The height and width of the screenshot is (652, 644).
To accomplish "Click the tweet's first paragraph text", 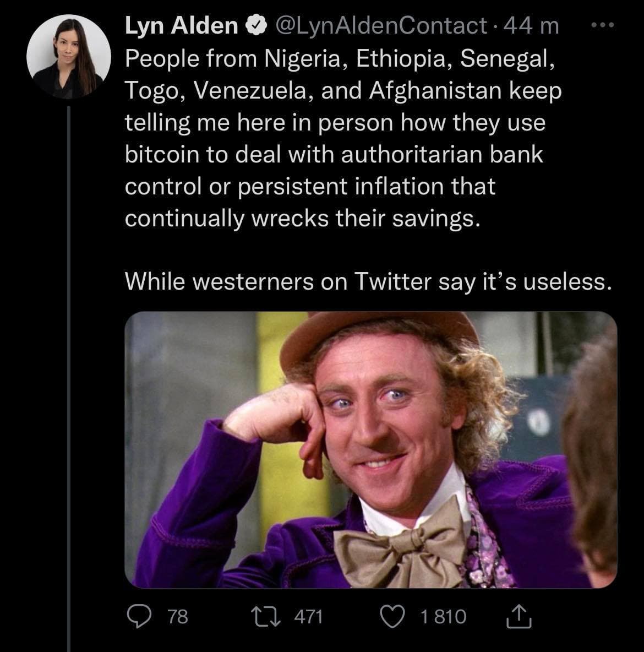I will [x=341, y=138].
